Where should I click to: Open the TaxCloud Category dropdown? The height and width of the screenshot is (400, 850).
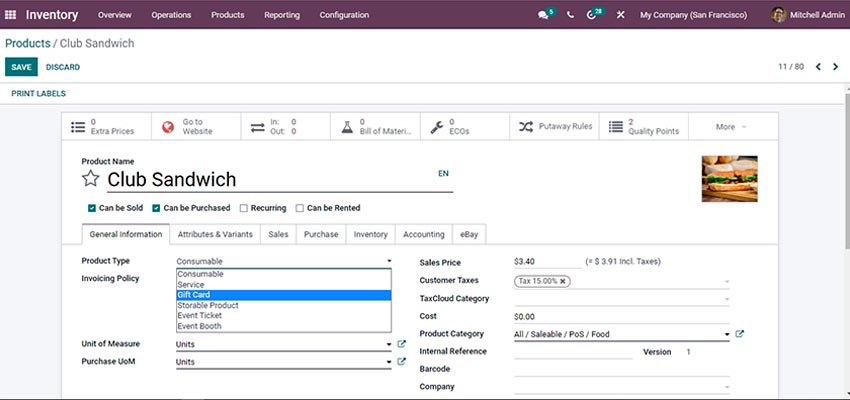(622, 299)
